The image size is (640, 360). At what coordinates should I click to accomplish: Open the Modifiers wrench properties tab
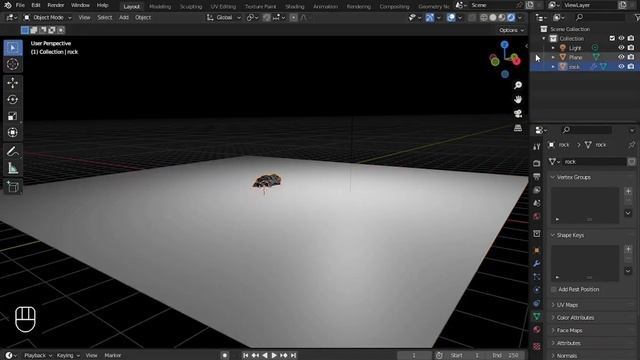point(537,264)
